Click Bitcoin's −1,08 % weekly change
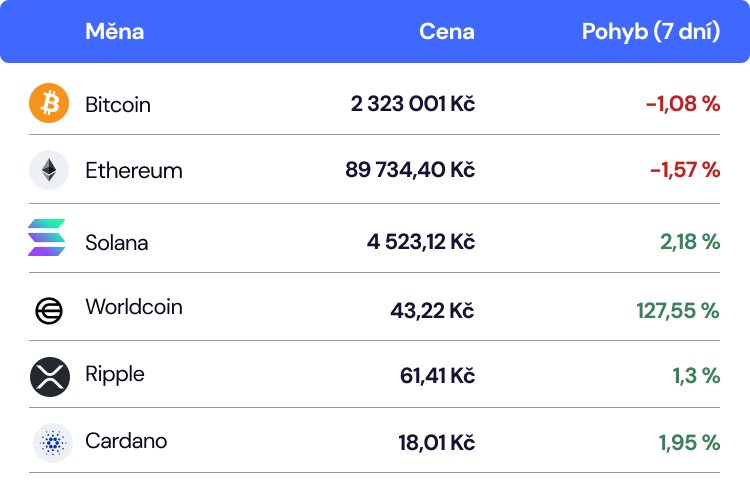The width and height of the screenshot is (750, 500). click(683, 104)
